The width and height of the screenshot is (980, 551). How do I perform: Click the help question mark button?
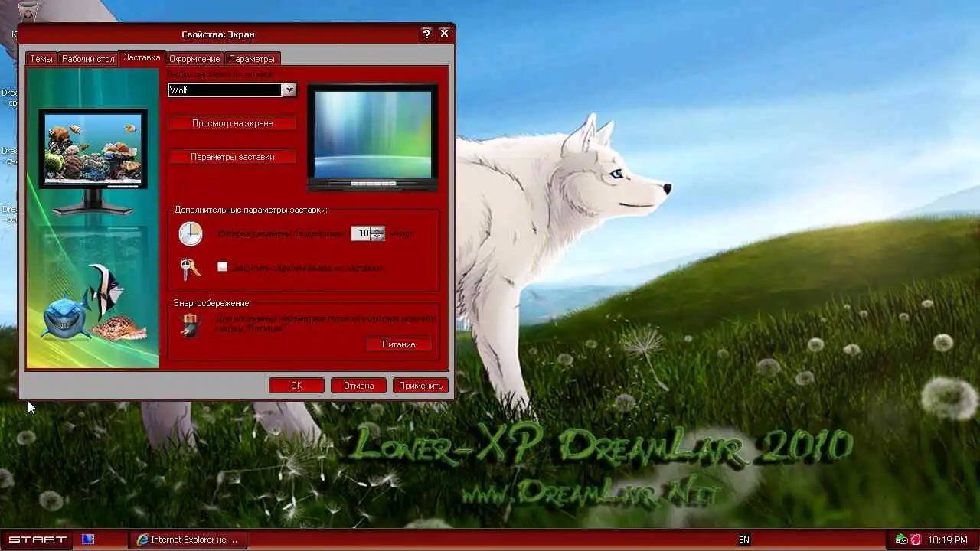click(x=426, y=34)
